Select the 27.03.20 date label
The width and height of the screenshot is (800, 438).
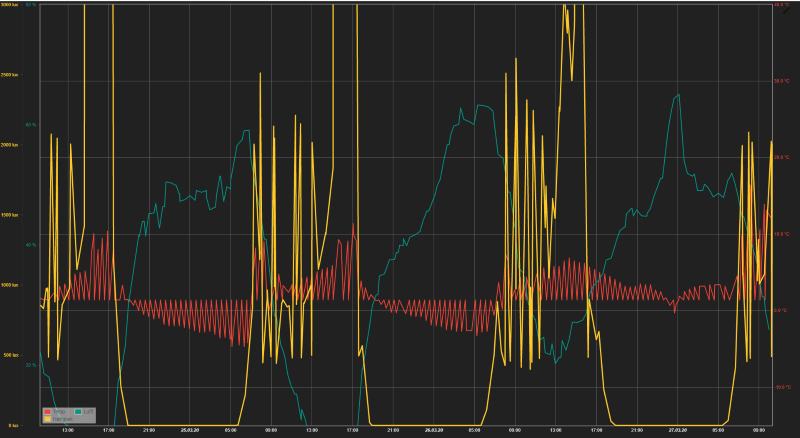point(678,430)
